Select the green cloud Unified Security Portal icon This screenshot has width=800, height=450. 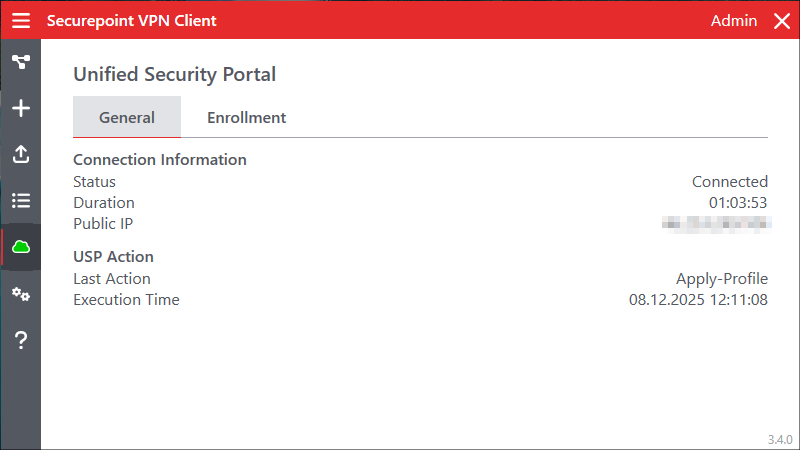(21, 247)
